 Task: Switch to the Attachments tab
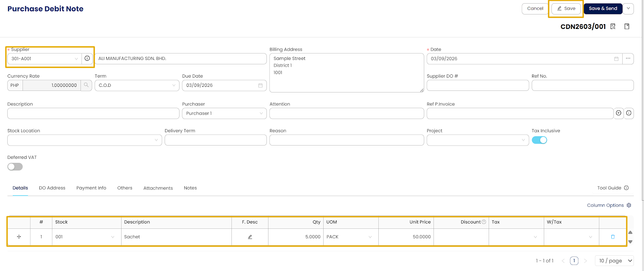[158, 188]
